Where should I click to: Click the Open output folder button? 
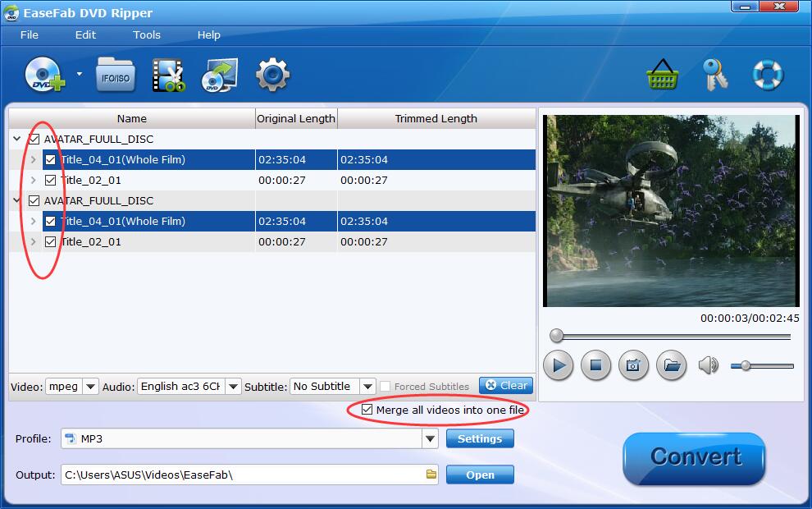[x=480, y=475]
